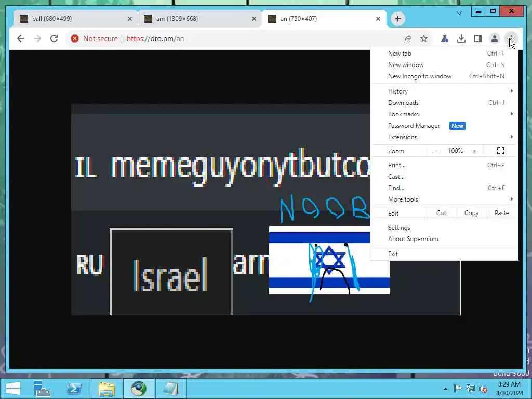The height and width of the screenshot is (399, 532).
Task: Click Paste in the Edit row
Action: [x=501, y=213]
